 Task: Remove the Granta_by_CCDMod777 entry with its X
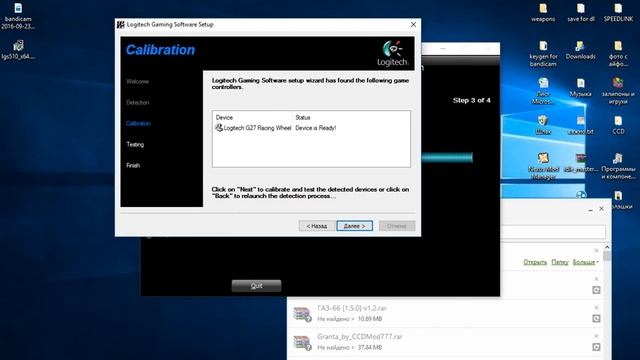click(x=596, y=336)
